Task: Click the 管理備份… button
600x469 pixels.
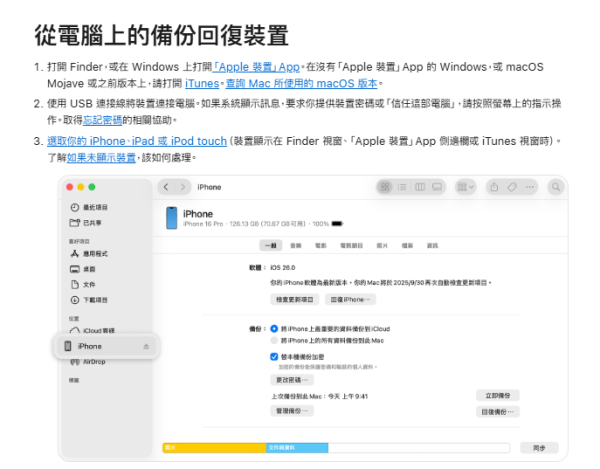Action: (x=292, y=411)
